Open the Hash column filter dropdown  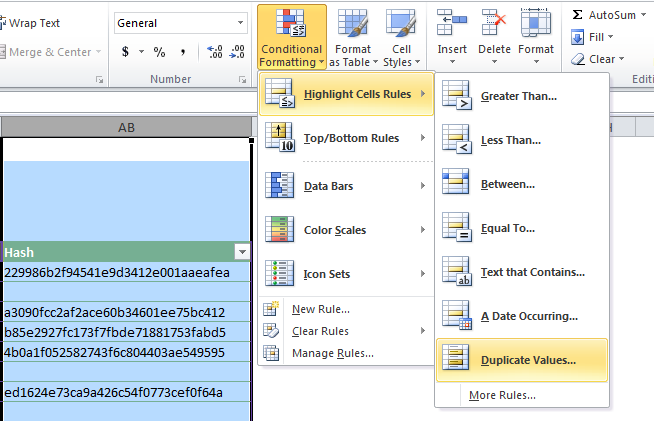pyautogui.click(x=240, y=253)
